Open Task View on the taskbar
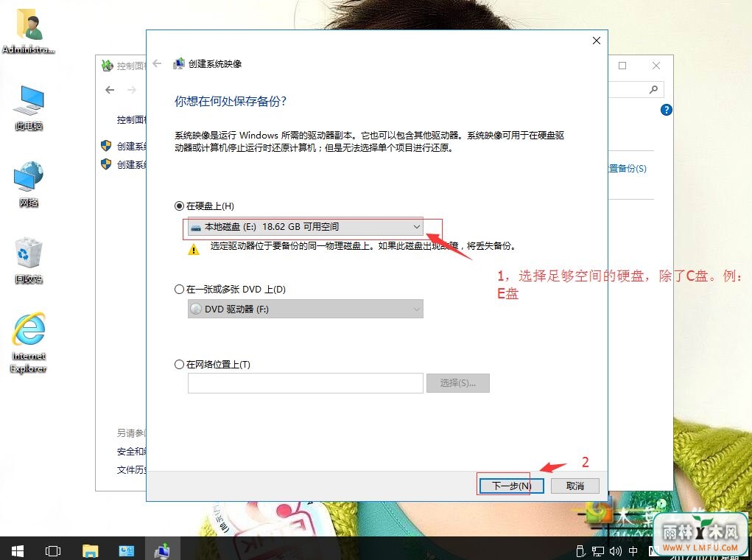The image size is (752, 560). pyautogui.click(x=53, y=551)
